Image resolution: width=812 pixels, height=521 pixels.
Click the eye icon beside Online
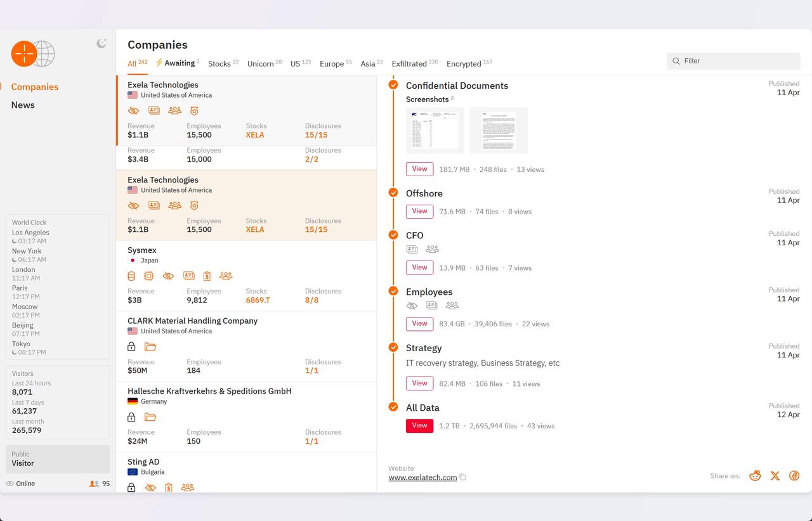10,484
